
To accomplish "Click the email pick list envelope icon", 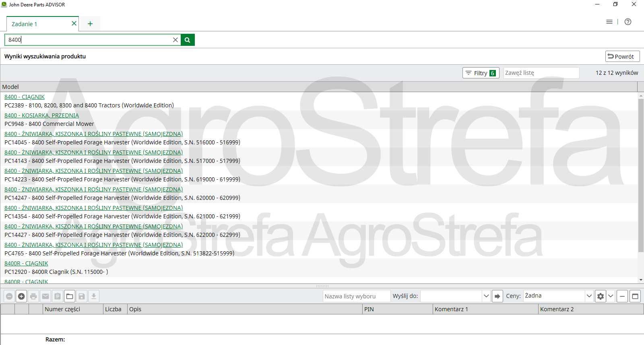I will tap(45, 296).
